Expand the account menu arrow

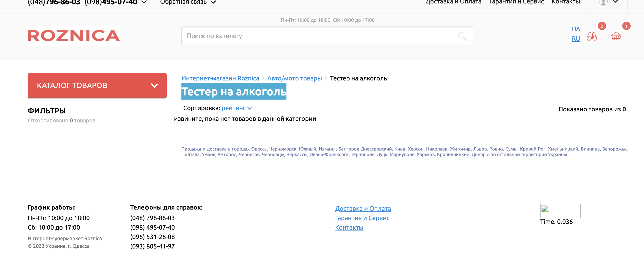(x=616, y=2)
